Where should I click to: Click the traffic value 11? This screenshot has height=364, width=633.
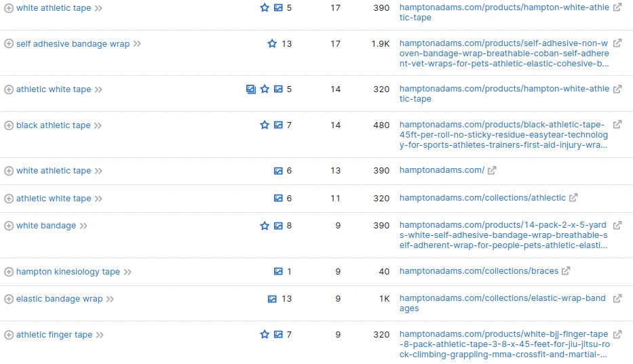point(335,198)
